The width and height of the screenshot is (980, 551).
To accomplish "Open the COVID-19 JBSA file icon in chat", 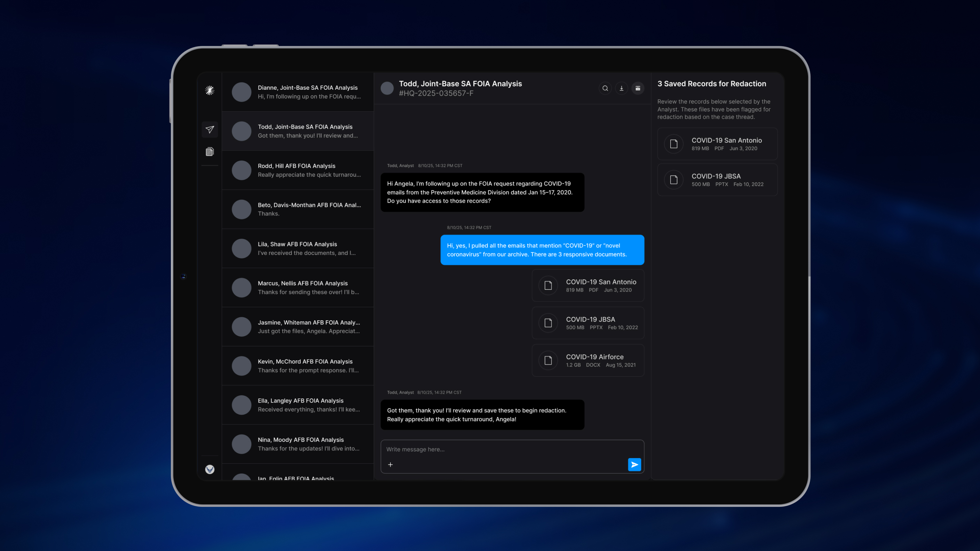I will pyautogui.click(x=548, y=323).
